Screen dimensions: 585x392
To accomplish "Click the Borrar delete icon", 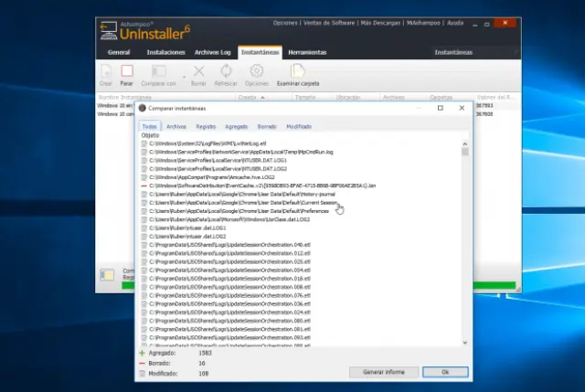I will (198, 71).
